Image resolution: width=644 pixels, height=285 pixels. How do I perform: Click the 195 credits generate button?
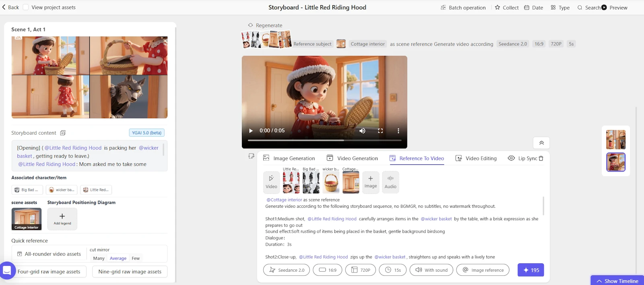(531, 270)
